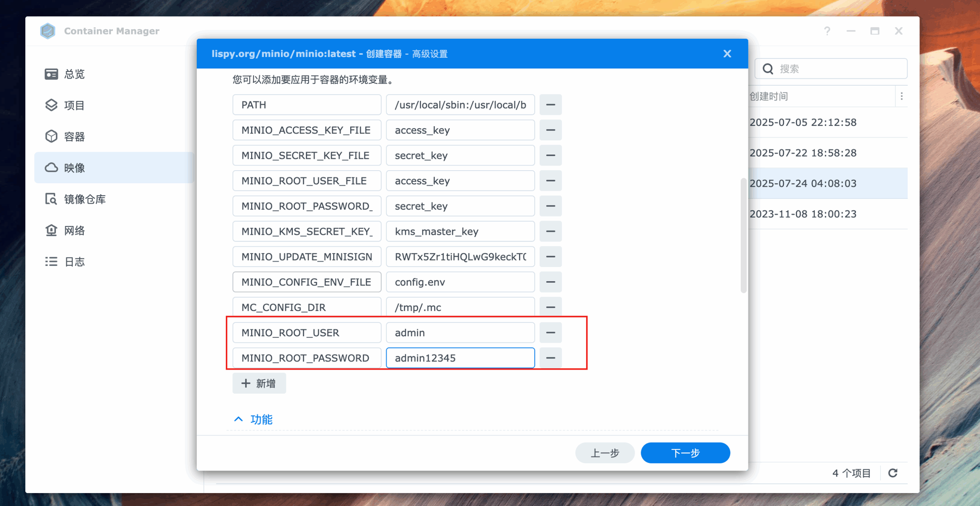
Task: Open the 总览 overview page
Action: coord(114,74)
